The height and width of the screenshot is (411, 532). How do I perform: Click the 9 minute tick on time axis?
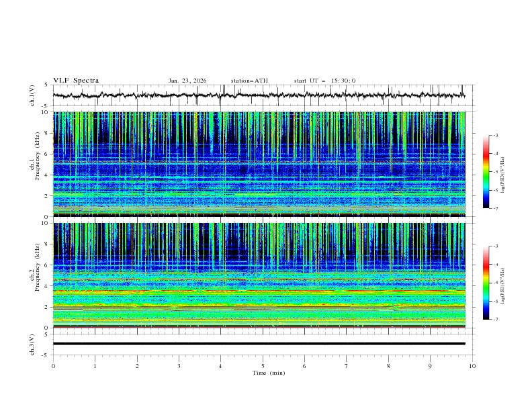tap(431, 366)
